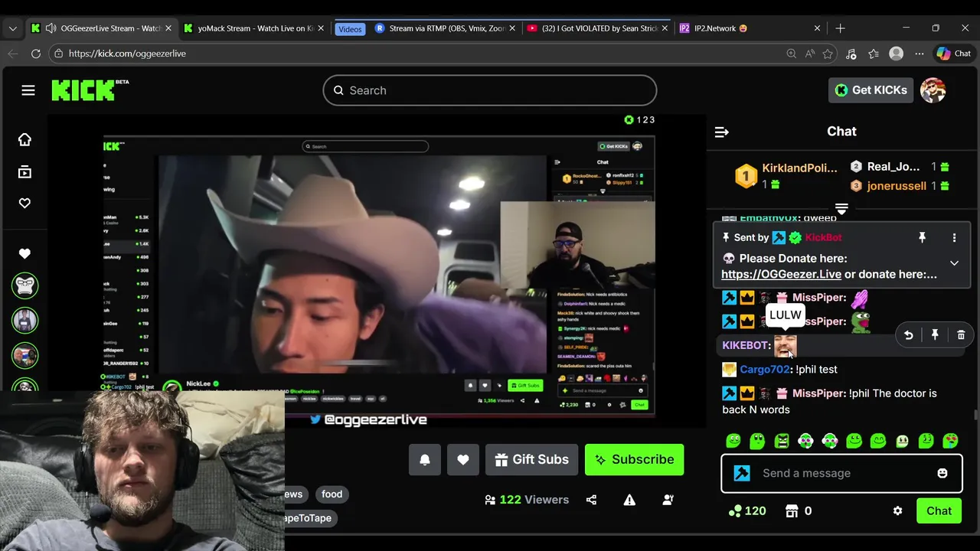980x551 pixels.
Task: Toggle stream notifications bell
Action: [x=425, y=459]
